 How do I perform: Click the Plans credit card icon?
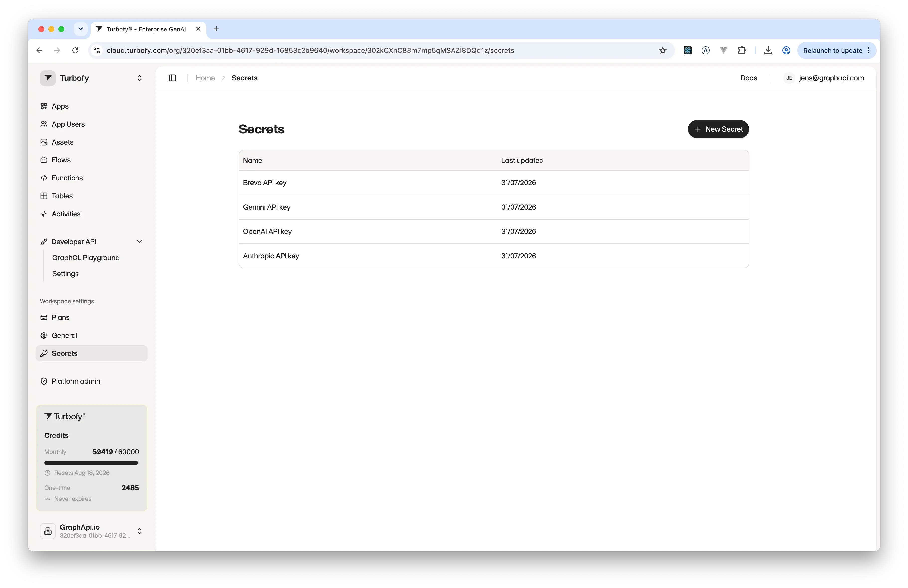tap(44, 317)
